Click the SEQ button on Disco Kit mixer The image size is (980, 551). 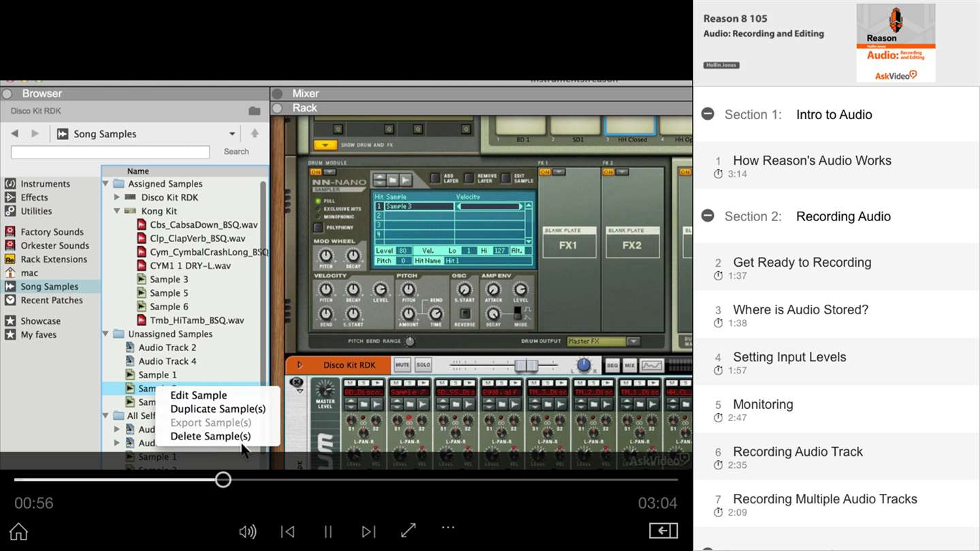(x=612, y=366)
